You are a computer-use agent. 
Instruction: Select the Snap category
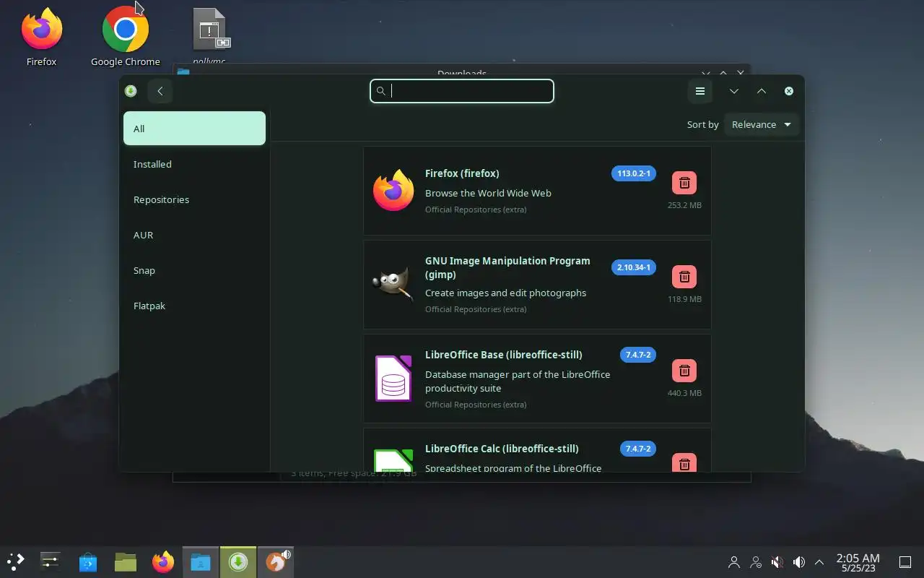click(x=194, y=270)
